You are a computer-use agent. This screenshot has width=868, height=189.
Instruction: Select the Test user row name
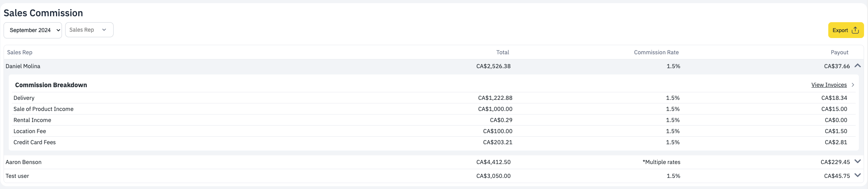pos(17,176)
